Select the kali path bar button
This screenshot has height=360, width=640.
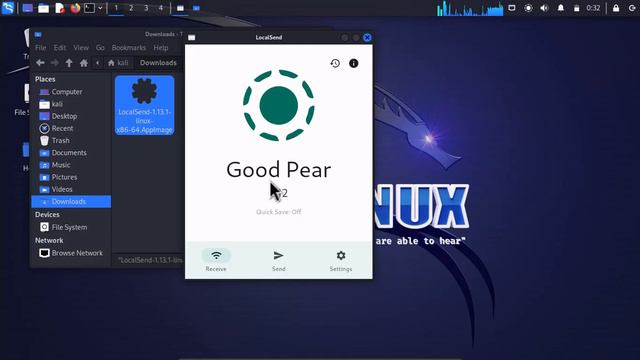(118, 63)
